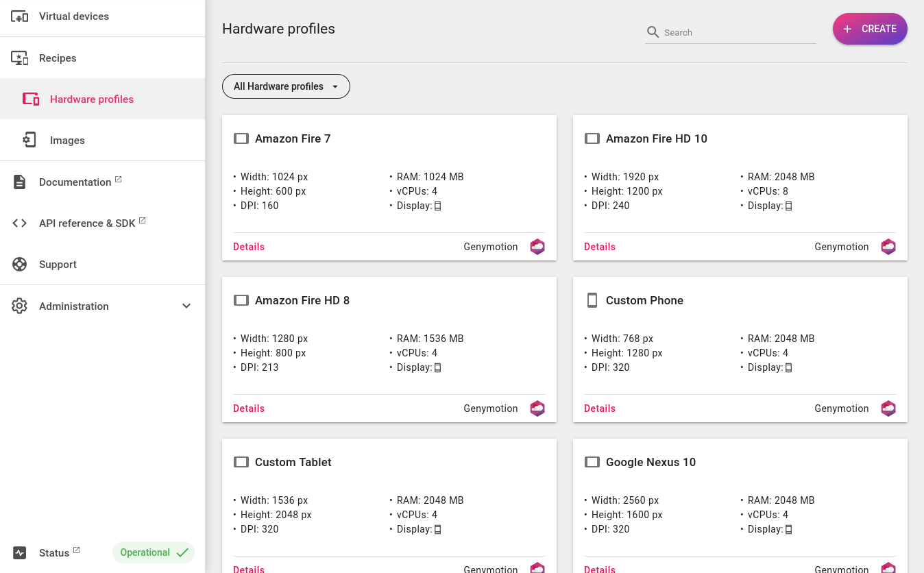
Task: Click the Amazon Fire HD 8 tablet icon
Action: click(x=241, y=300)
